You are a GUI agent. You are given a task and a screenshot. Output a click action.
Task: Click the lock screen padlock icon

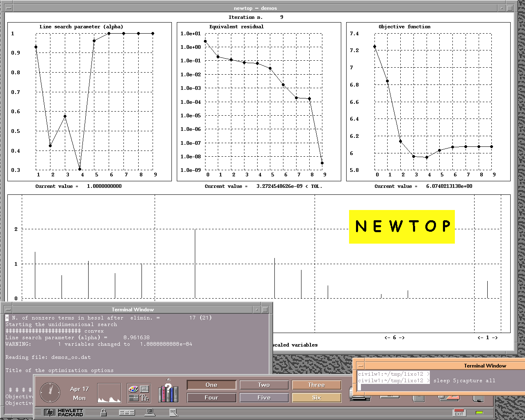(103, 413)
